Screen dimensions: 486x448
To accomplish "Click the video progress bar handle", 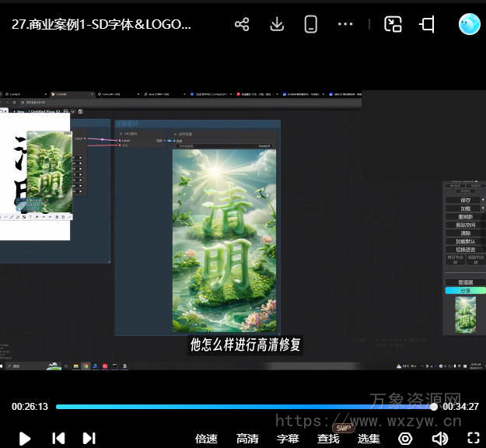I will [434, 406].
